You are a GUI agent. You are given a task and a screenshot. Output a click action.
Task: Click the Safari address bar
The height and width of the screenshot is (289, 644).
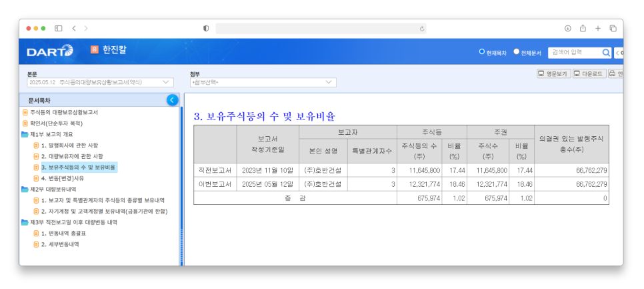coord(321,28)
